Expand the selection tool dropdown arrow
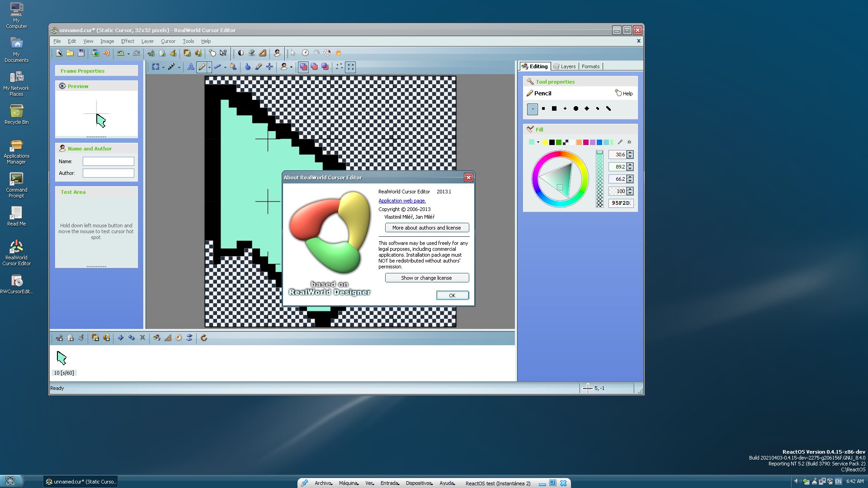 tap(163, 67)
